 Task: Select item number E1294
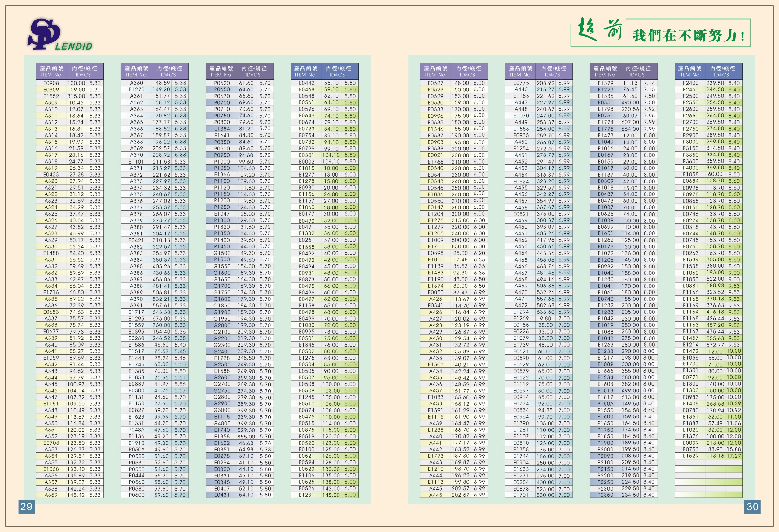(x=521, y=312)
